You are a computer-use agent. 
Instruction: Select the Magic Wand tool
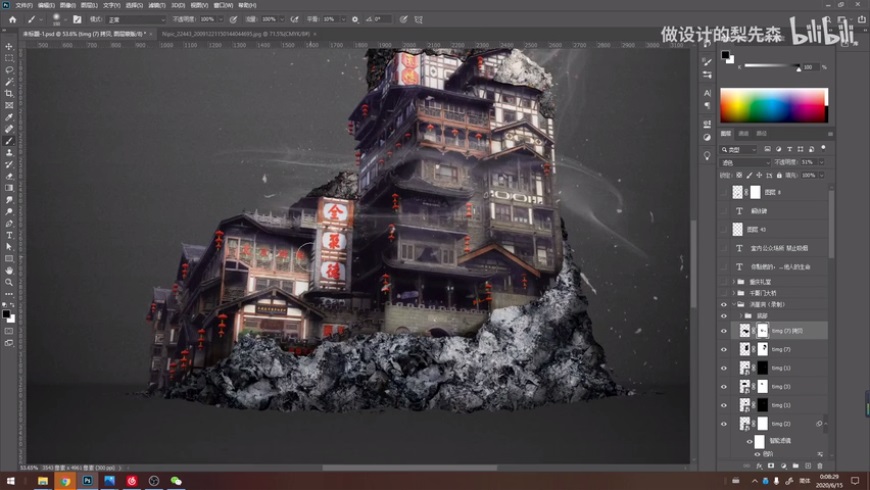point(9,82)
